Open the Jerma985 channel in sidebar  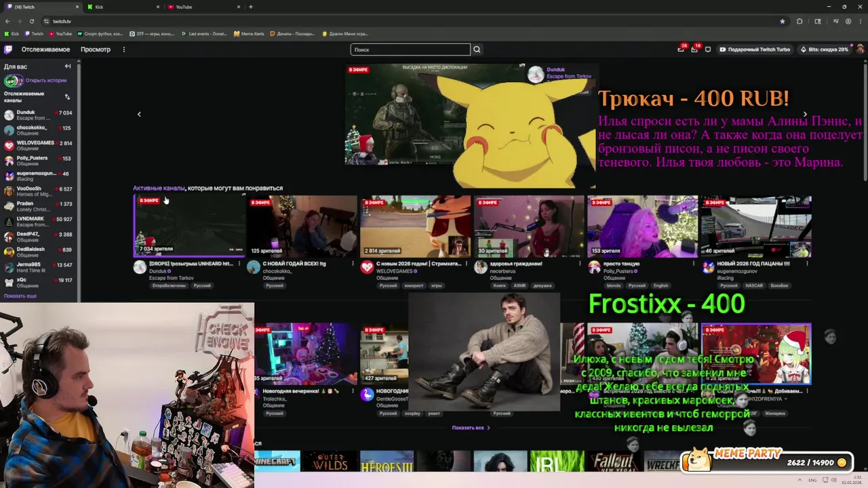(x=39, y=267)
